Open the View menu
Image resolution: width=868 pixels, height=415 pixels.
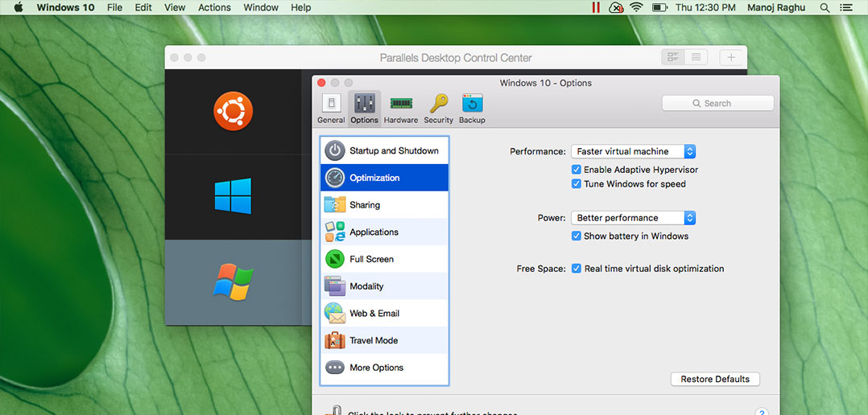point(175,8)
